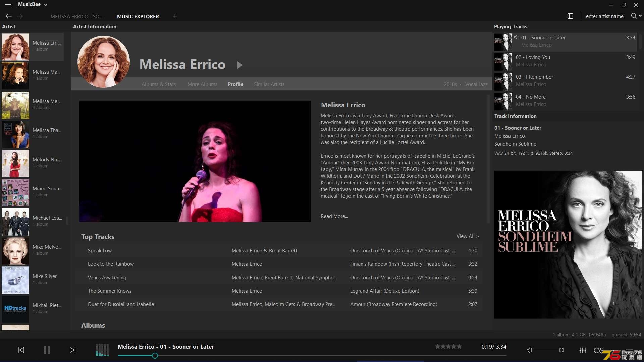The width and height of the screenshot is (644, 362).
Task: Select playing track 04 - No More
Action: [x=566, y=101]
